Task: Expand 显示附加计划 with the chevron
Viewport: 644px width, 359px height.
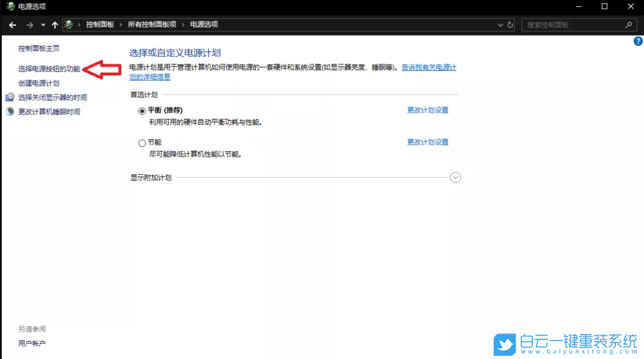Action: click(x=455, y=177)
